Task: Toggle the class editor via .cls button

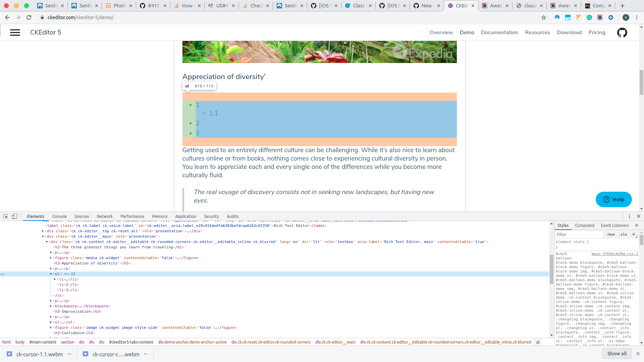Action: (623, 234)
